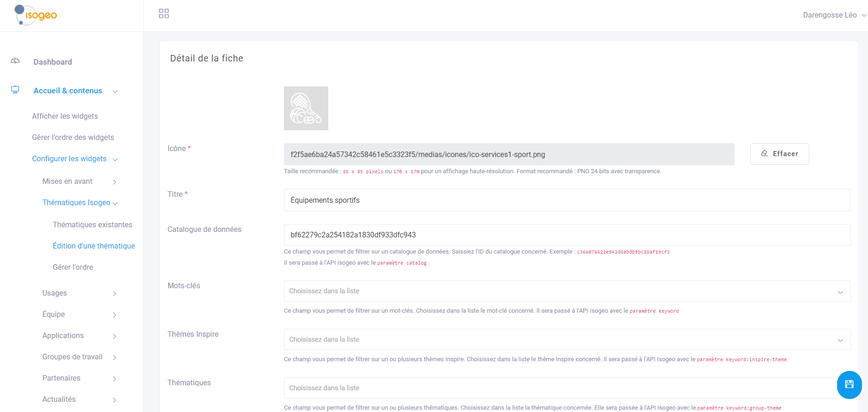The height and width of the screenshot is (412, 868).
Task: Click the 'paramètre keyword' code text
Action: (x=654, y=311)
